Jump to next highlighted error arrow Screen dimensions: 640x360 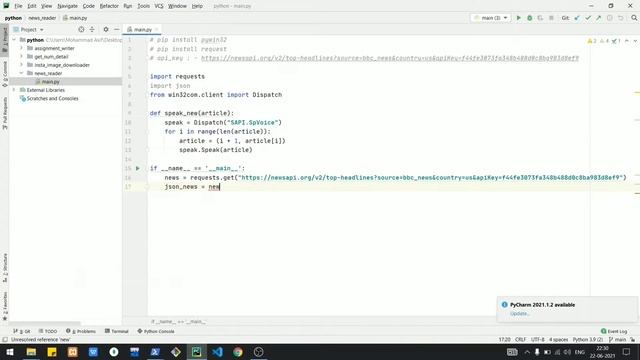point(635,41)
